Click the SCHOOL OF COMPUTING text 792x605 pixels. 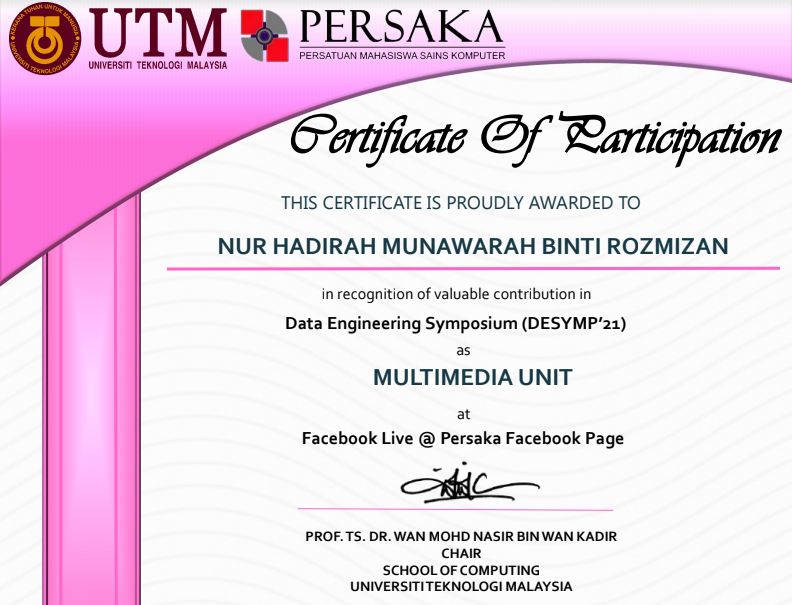coord(461,570)
